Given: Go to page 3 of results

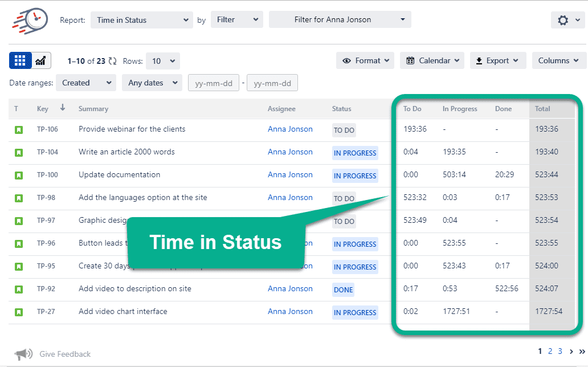Looking at the screenshot, I should (560, 352).
